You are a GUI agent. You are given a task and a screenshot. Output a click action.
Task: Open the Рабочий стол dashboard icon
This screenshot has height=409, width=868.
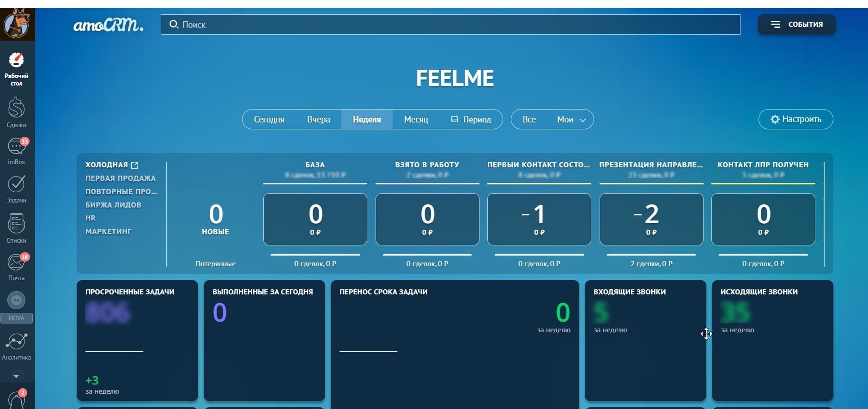point(17,69)
